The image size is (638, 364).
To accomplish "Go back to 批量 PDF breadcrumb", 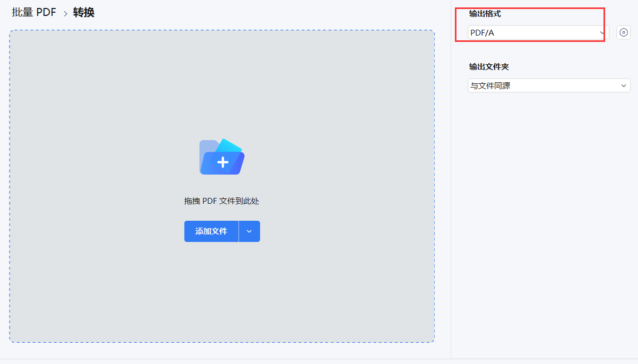I will [33, 12].
